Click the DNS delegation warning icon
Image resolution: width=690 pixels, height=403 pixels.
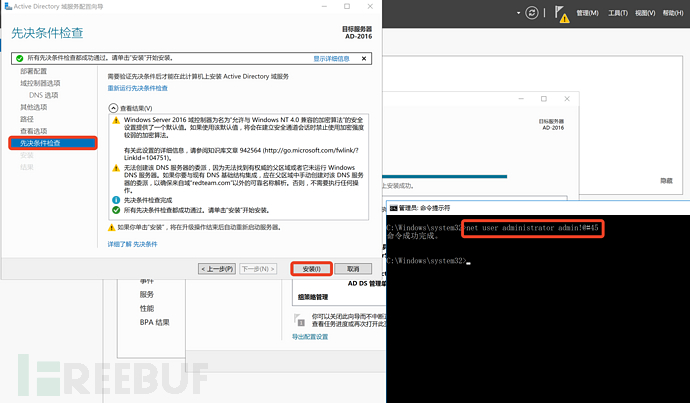tap(116, 168)
